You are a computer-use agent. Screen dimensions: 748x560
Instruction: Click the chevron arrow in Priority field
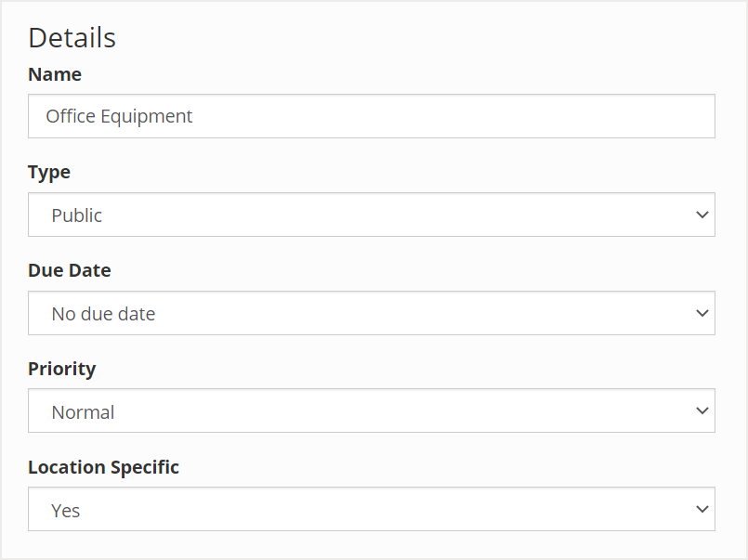click(x=702, y=412)
